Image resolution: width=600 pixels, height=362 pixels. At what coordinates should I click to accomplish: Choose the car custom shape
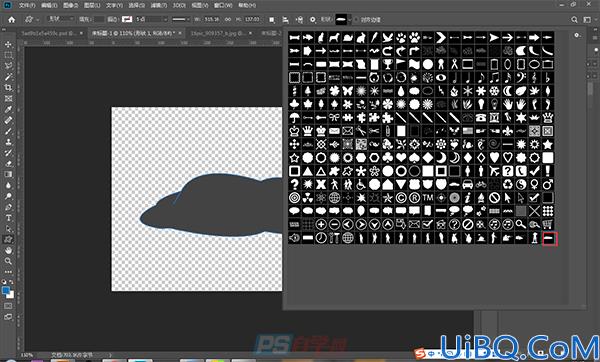click(x=468, y=184)
